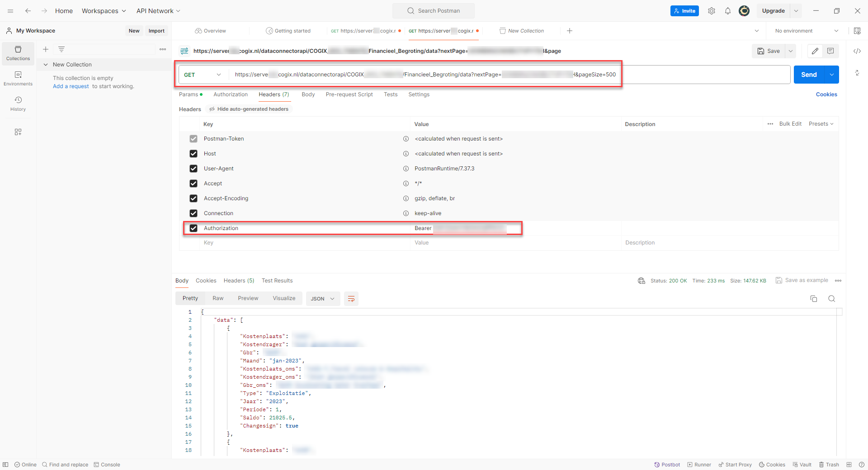Screen dimensions: 868x470
Task: Switch to the Params tab
Action: coord(190,94)
